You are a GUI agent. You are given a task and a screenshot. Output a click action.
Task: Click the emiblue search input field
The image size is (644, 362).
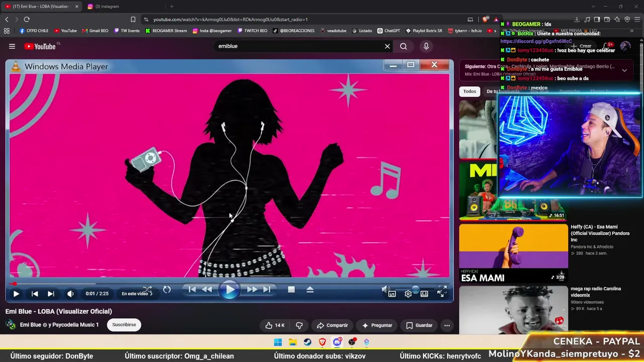(299, 46)
